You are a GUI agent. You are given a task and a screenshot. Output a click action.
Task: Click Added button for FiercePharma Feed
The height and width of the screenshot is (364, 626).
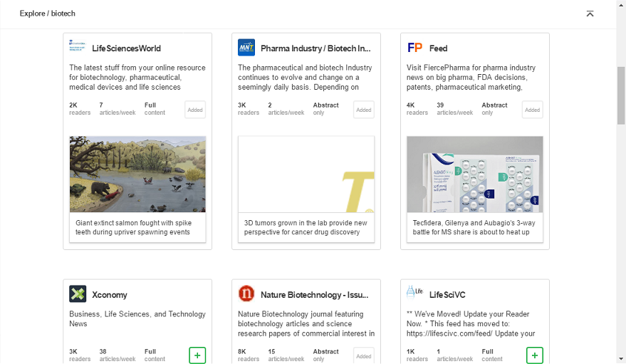click(x=532, y=110)
